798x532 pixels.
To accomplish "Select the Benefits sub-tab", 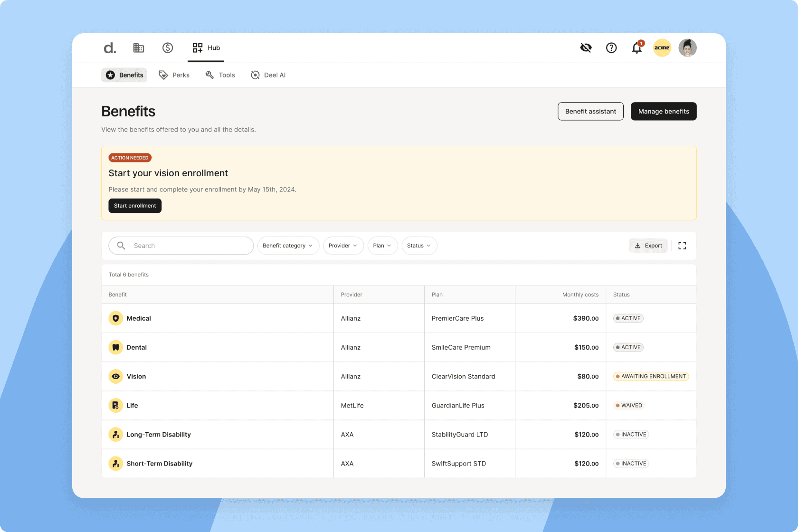I will (x=124, y=75).
